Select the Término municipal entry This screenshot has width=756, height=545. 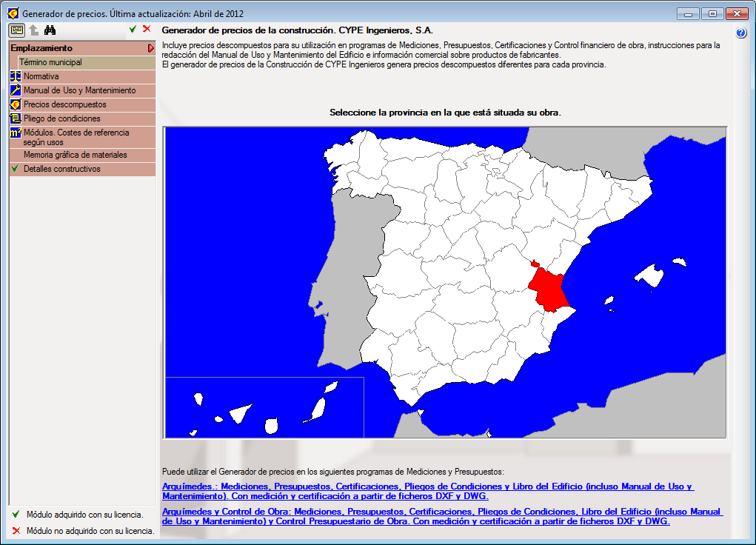(x=87, y=62)
